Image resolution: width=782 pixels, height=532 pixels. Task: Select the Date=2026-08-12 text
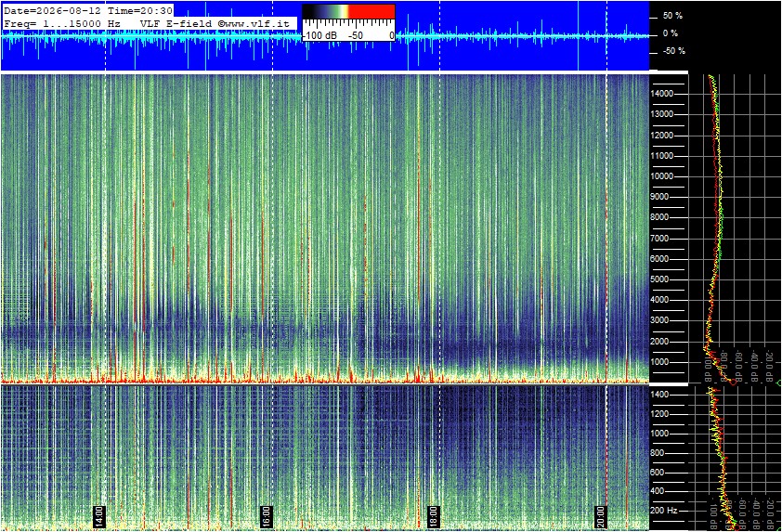tap(52, 10)
